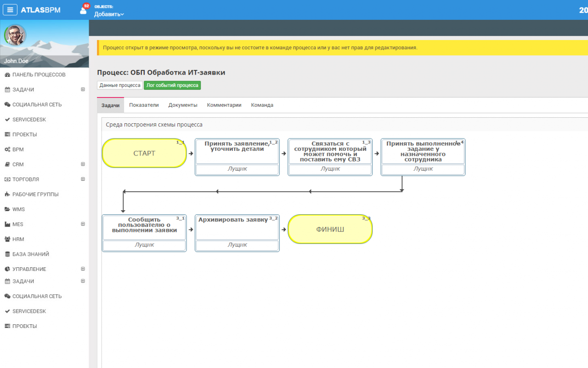Screen dimensions: 588x368
Task: Open the hamburger menu next to ATLASBPM
Action: pos(10,10)
